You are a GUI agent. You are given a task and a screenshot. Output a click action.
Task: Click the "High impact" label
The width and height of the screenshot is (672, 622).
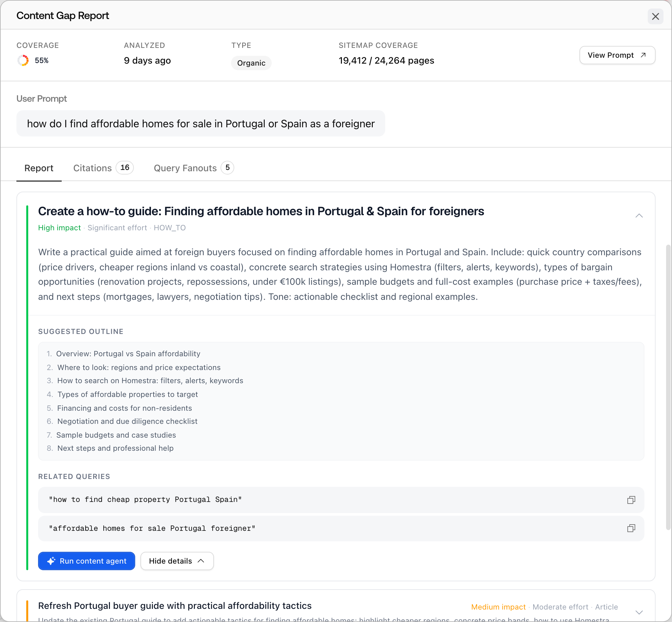60,228
